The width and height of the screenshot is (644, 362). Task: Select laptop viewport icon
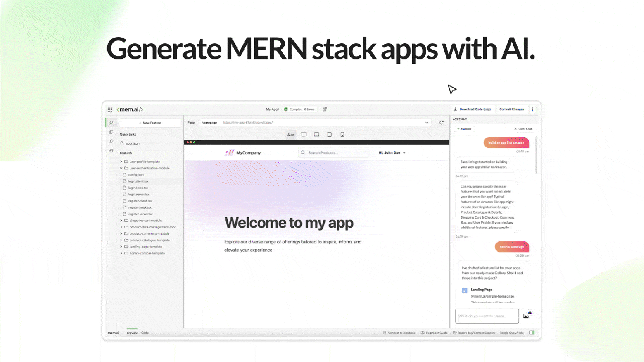316,134
